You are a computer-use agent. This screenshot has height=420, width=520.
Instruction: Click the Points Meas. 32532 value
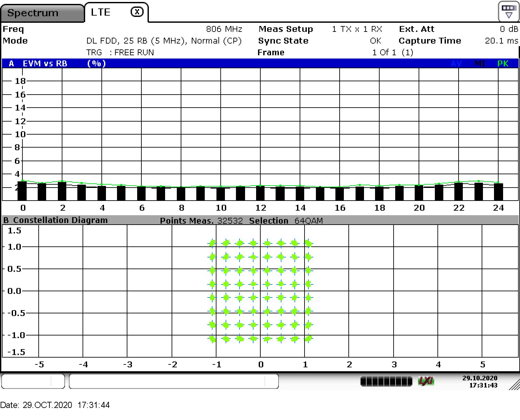coord(230,221)
